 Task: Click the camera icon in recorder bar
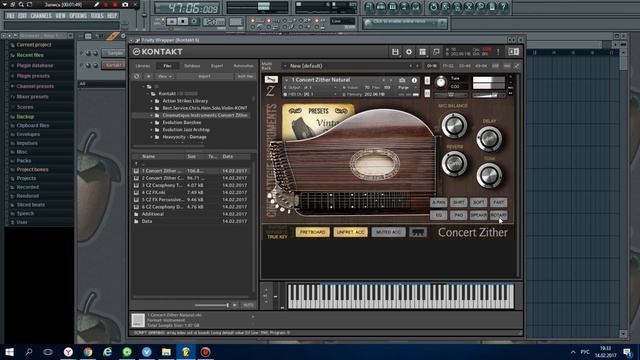[x=125, y=4]
